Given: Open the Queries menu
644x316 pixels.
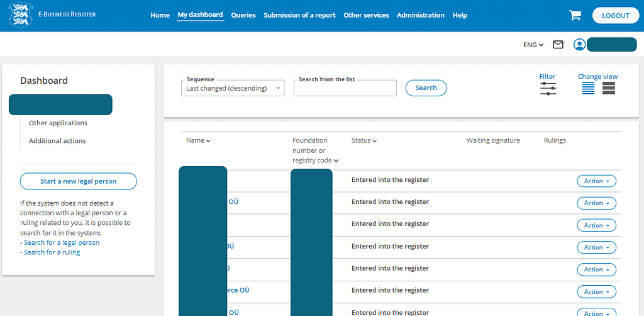Looking at the screenshot, I should click(243, 15).
